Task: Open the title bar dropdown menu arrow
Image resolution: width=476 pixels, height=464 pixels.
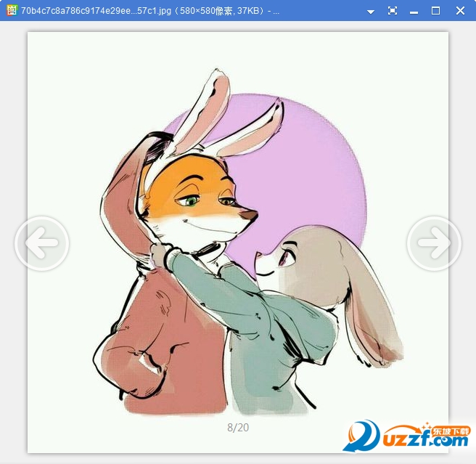Action: pyautogui.click(x=370, y=12)
